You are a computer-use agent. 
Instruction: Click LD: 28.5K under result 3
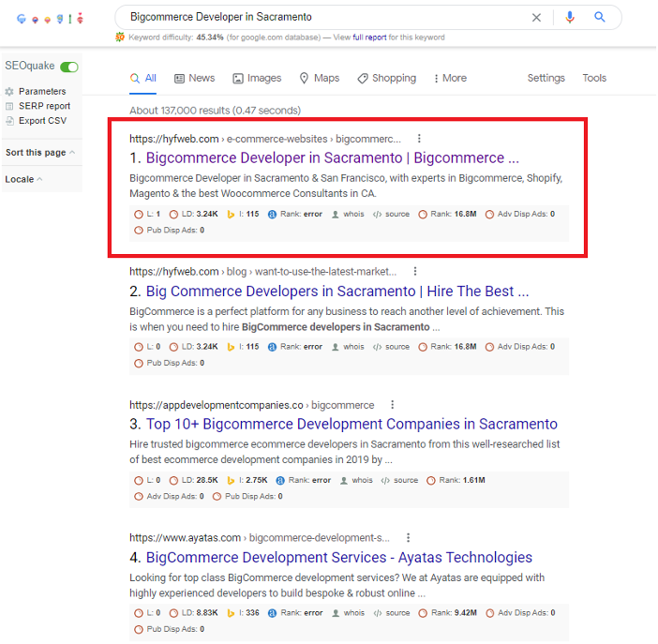194,481
